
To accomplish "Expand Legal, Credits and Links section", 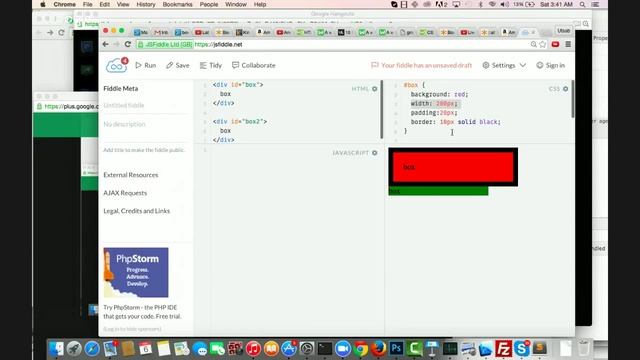I will click(x=136, y=211).
